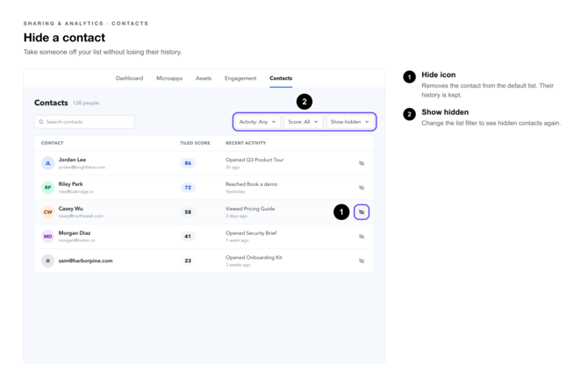Click the 'Opened Onboarding Kit' activity
Image resolution: width=588 pixels, height=378 pixels.
tap(254, 257)
